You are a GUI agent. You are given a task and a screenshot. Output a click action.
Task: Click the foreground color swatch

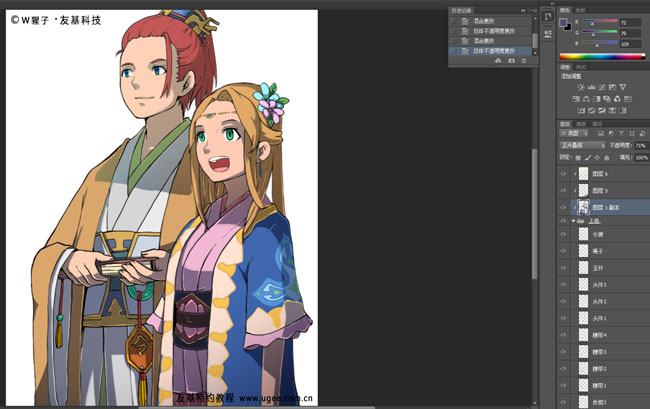pyautogui.click(x=563, y=22)
